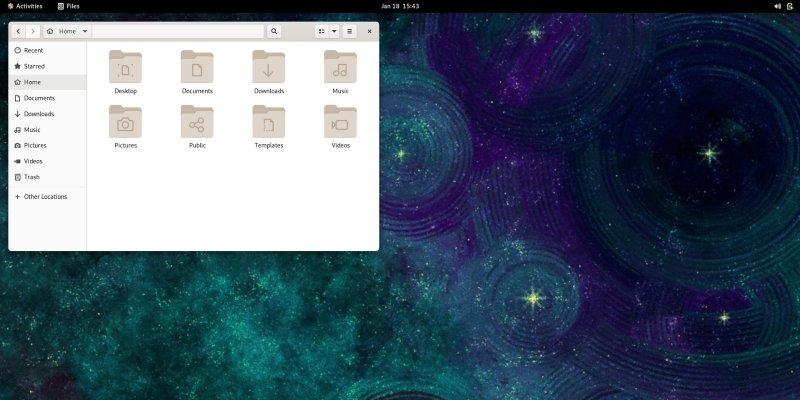Click the Activities button

coord(24,6)
